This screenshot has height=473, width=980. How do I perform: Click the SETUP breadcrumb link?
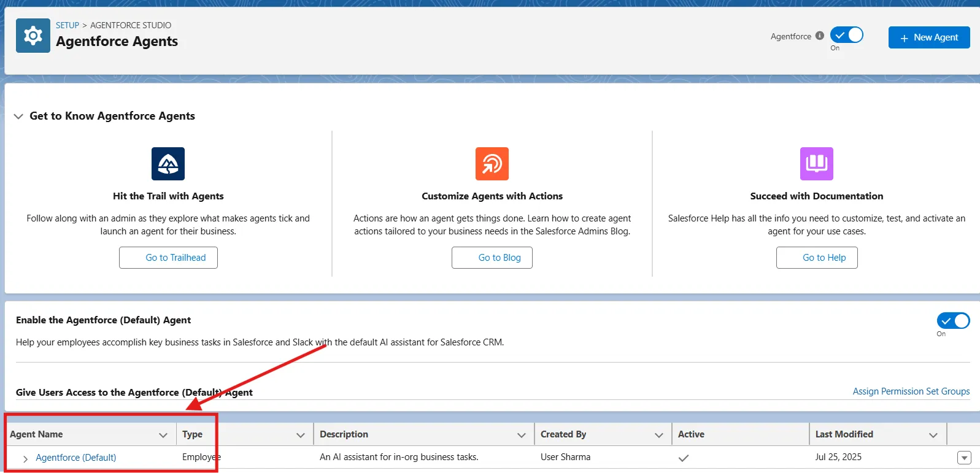click(x=68, y=25)
